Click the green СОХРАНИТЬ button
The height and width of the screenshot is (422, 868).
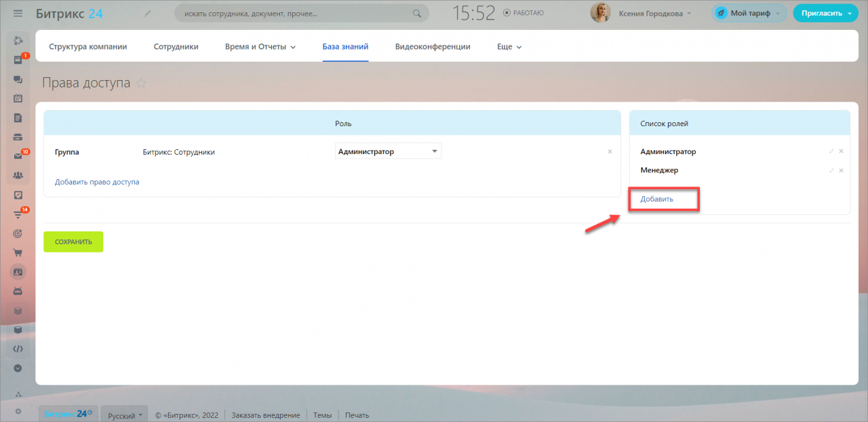(73, 242)
